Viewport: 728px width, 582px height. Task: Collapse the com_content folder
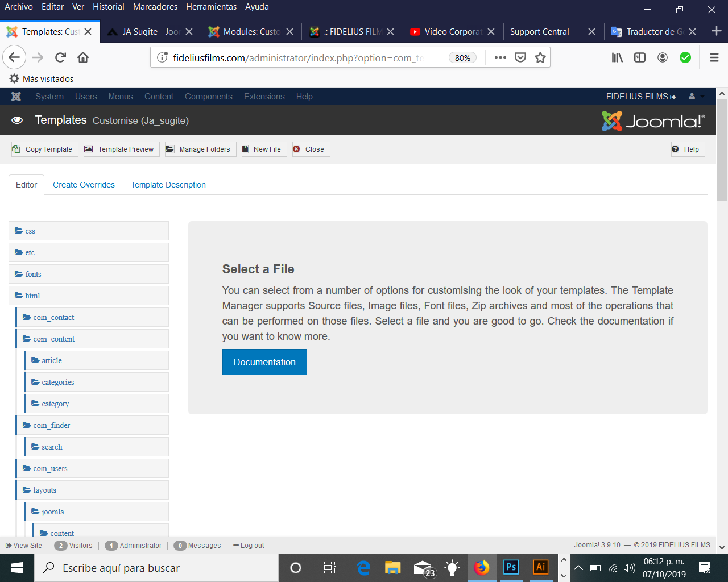tap(53, 339)
